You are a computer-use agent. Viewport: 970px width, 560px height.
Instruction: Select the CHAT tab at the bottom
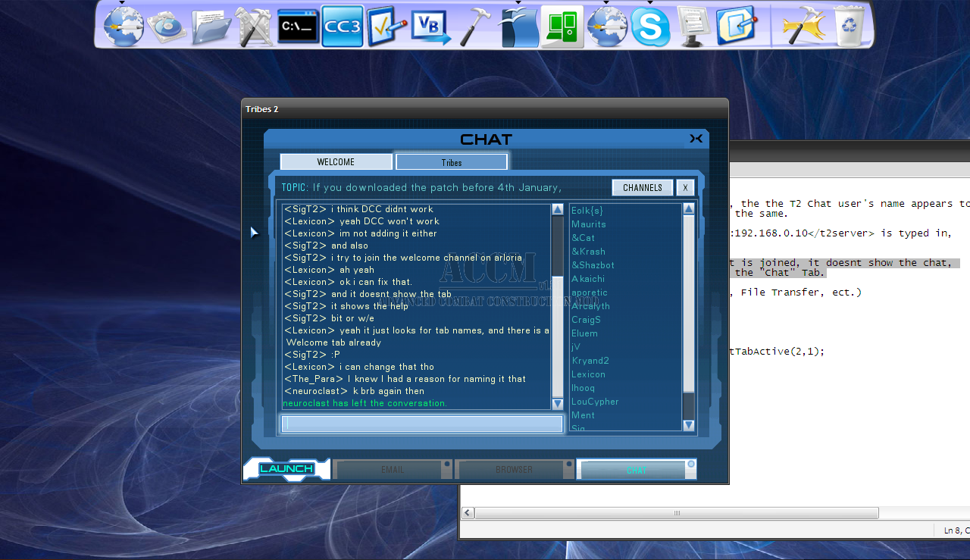tap(637, 470)
